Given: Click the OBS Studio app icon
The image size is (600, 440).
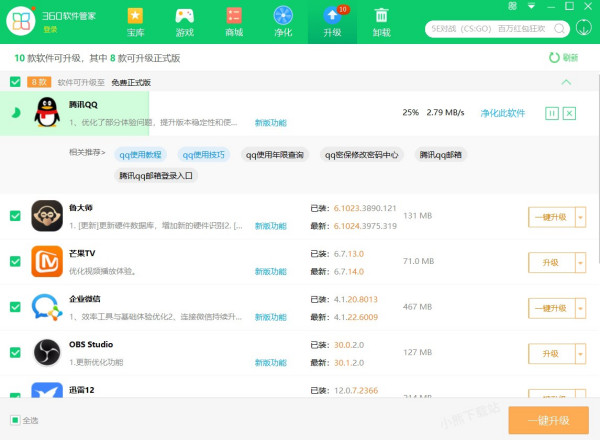Looking at the screenshot, I should tap(47, 352).
